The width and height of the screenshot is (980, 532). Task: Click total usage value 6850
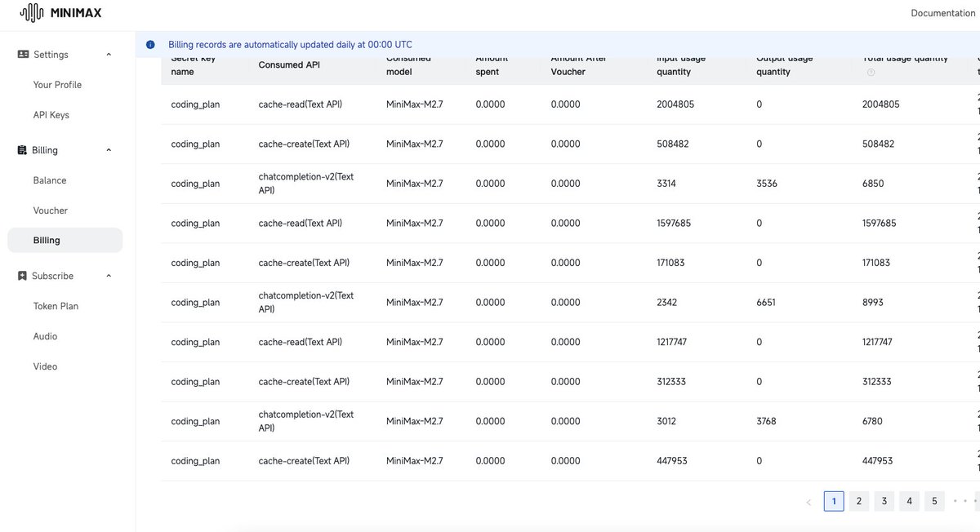[873, 184]
